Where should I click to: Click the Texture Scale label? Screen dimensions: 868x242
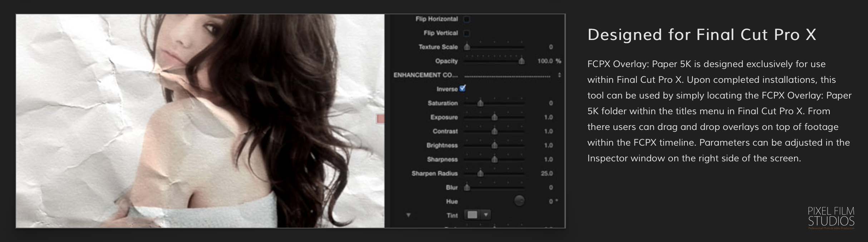(438, 47)
